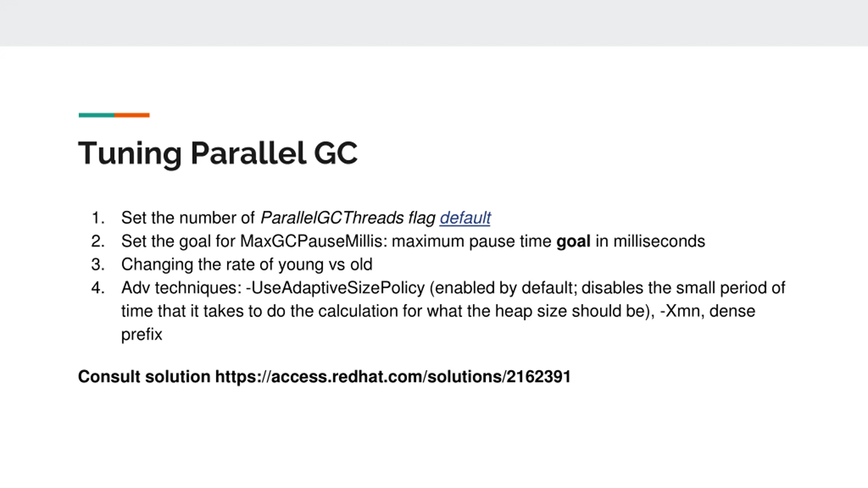The image size is (868, 488).
Task: Click the word "prefix" on last list line
Action: [142, 334]
